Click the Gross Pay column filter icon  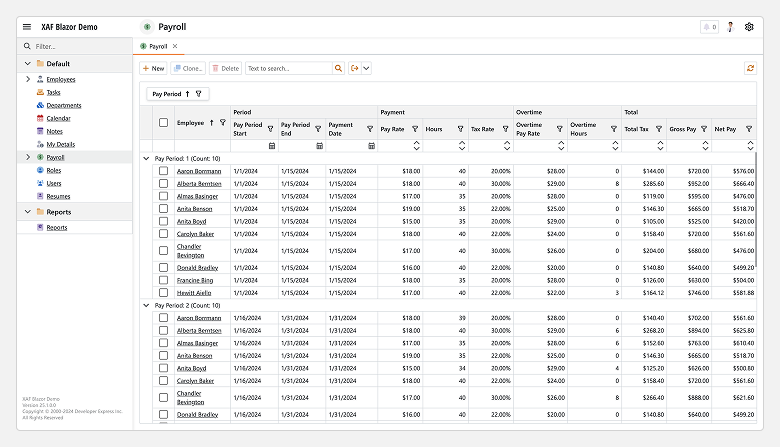tap(704, 129)
